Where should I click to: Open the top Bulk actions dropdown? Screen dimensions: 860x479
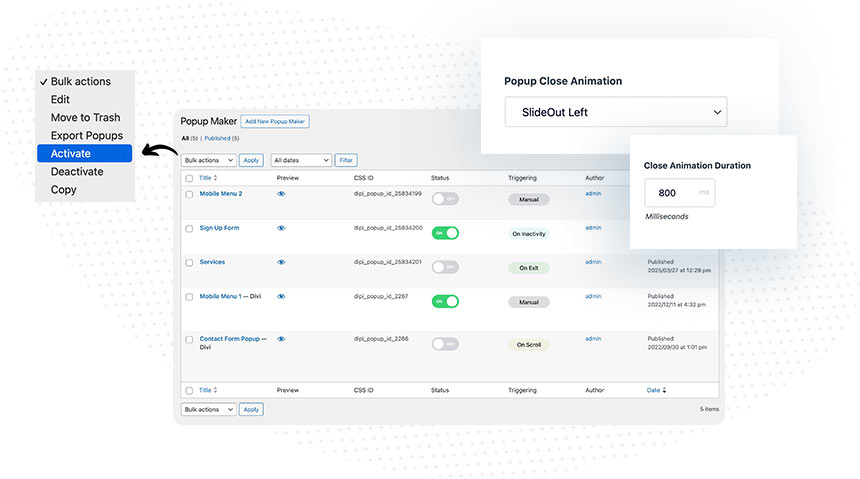208,160
